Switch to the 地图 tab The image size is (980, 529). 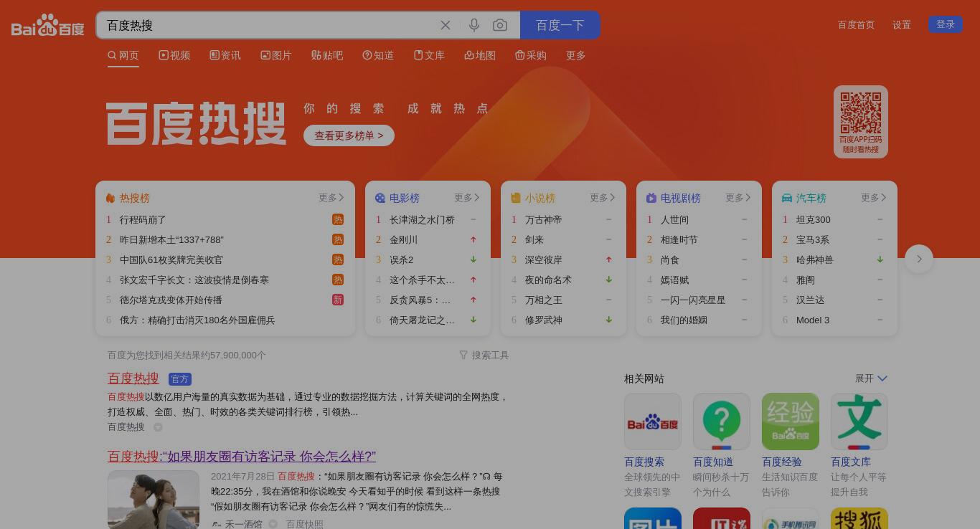coord(480,55)
